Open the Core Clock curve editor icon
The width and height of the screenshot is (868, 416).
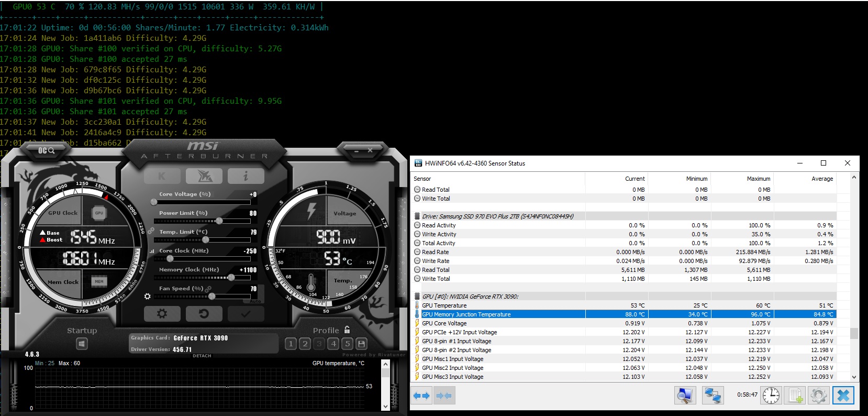[x=152, y=251]
